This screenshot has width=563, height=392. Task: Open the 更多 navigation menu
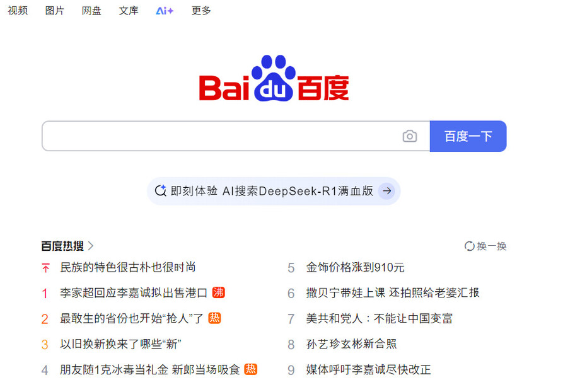tap(201, 11)
